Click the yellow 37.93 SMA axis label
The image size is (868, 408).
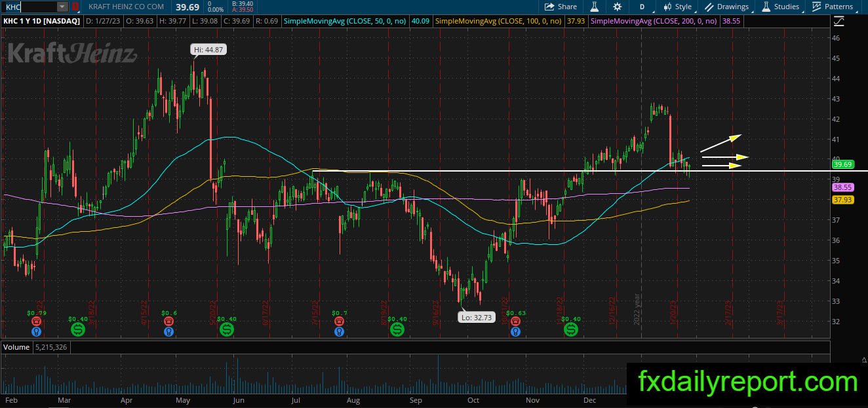pos(842,200)
